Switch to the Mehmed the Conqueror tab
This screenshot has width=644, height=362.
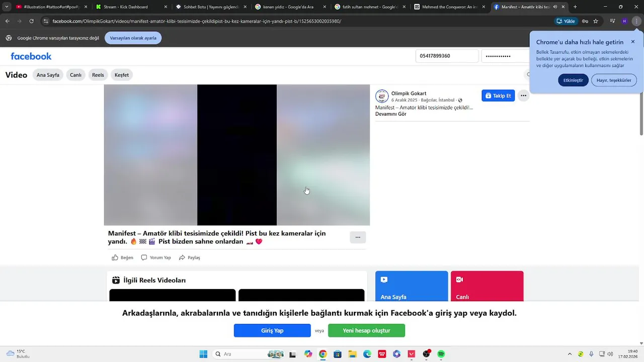[x=449, y=7]
